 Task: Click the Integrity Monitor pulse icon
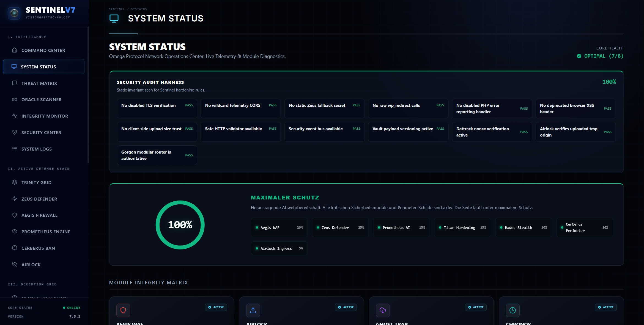[15, 116]
